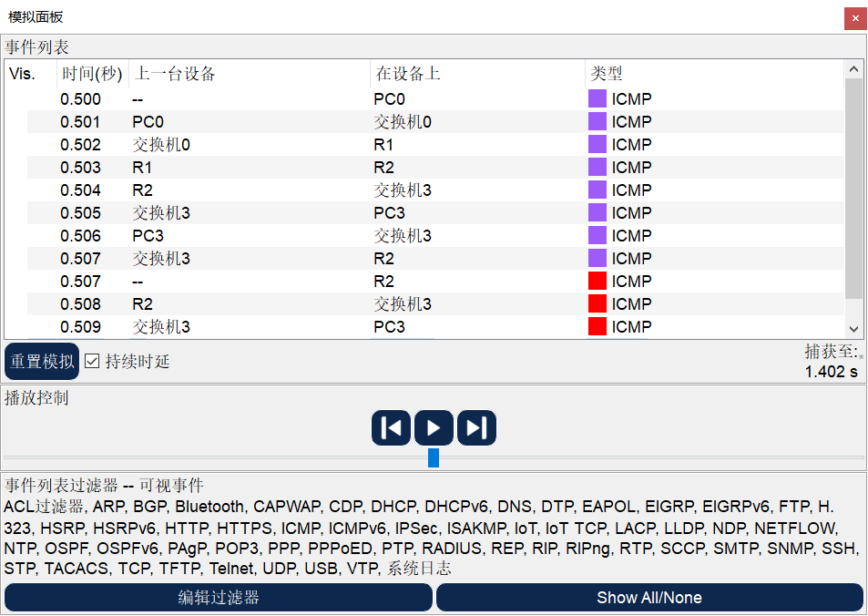The image size is (868, 616).
Task: Click last device R2 in 0.508 row
Action: click(x=142, y=303)
